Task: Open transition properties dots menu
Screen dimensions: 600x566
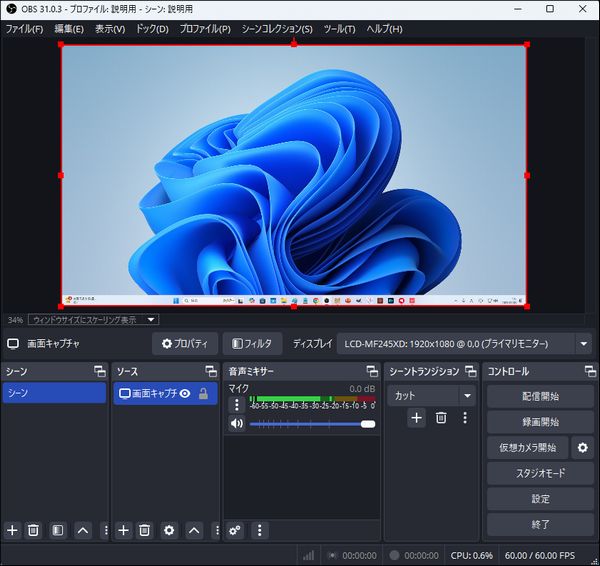Action: tap(465, 418)
